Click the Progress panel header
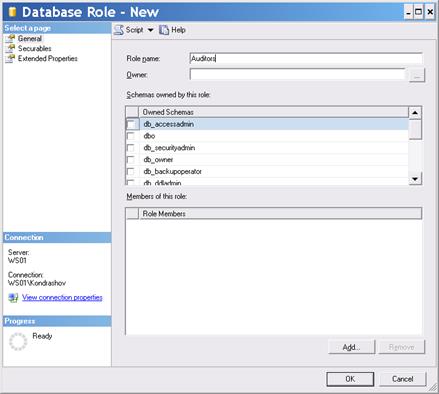Viewport: 439px width, 394px height. click(57, 321)
